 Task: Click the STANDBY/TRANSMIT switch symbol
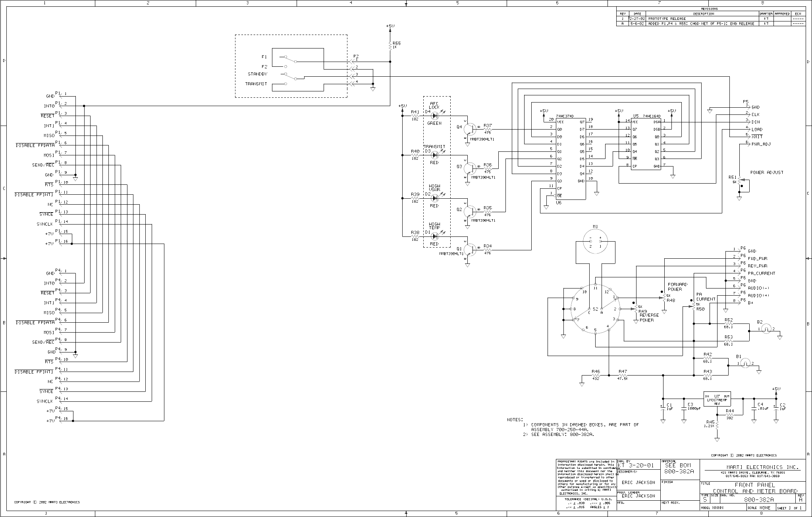[x=290, y=78]
